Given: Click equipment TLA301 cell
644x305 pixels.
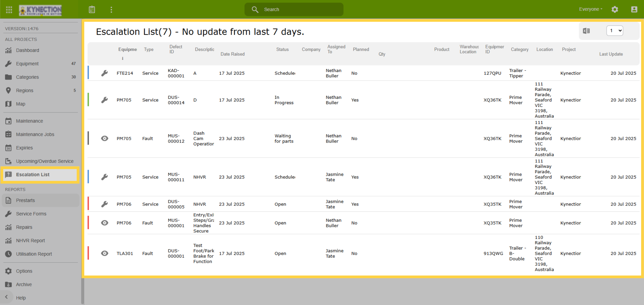Looking at the screenshot, I should point(125,254).
